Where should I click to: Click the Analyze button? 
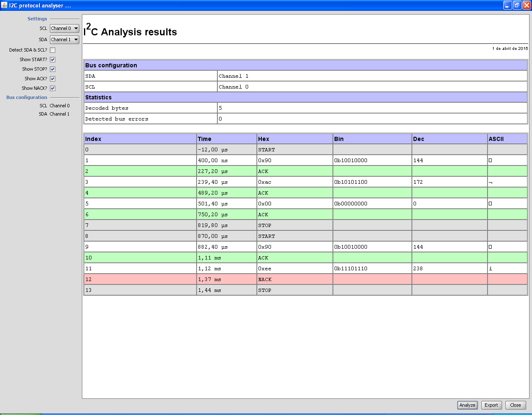point(467,405)
